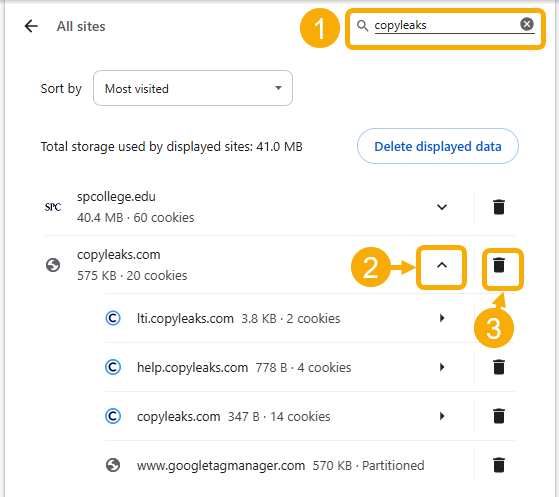Open lti.copyleaks.com details arrow
Screen dimensions: 559x497
point(442,318)
